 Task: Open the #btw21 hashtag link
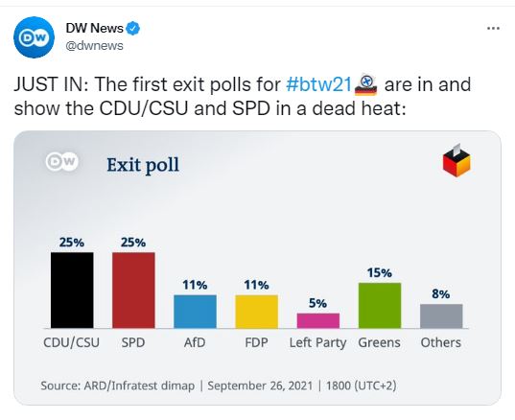[319, 84]
